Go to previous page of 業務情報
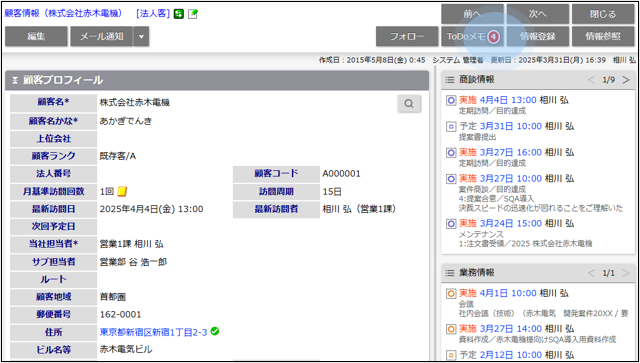This screenshot has width=640, height=363. 591,273
